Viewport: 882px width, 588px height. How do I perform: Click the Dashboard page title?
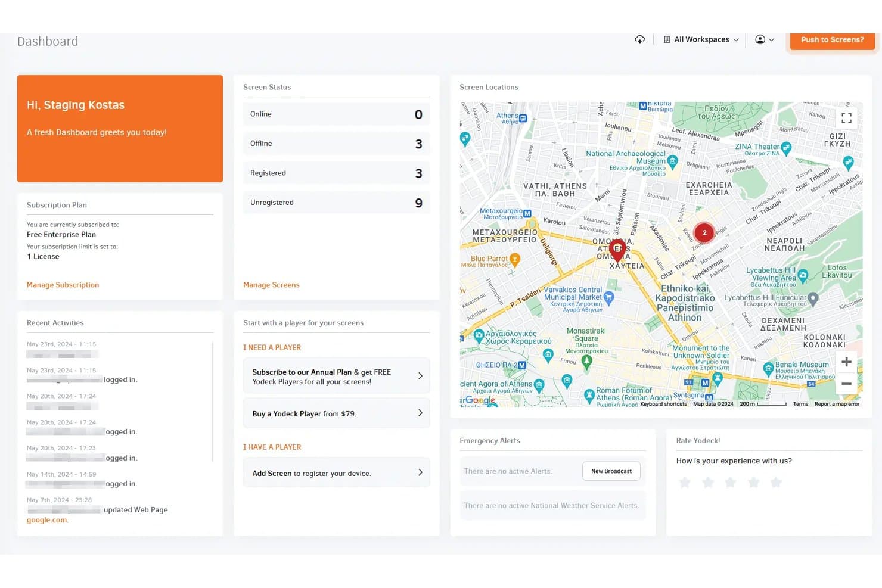48,42
